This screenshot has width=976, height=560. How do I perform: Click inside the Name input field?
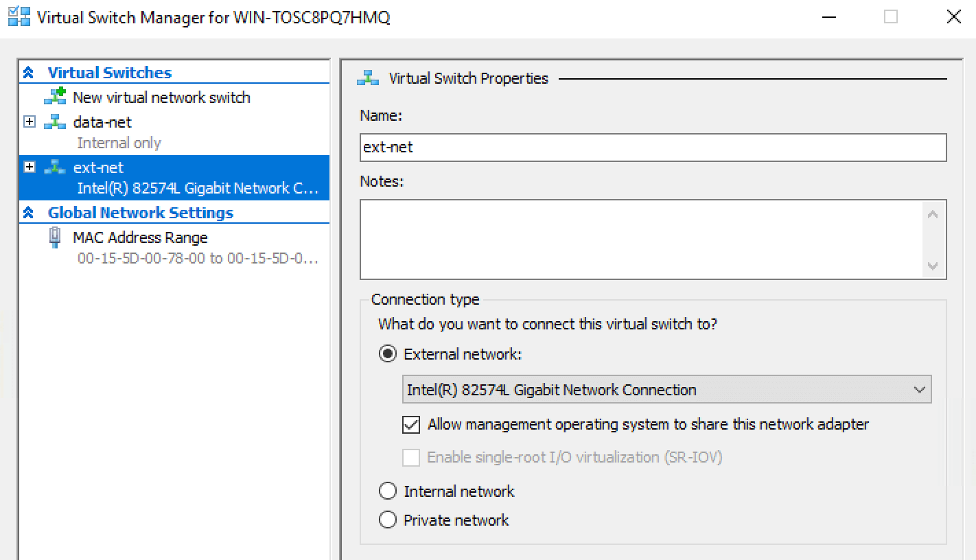pos(652,147)
